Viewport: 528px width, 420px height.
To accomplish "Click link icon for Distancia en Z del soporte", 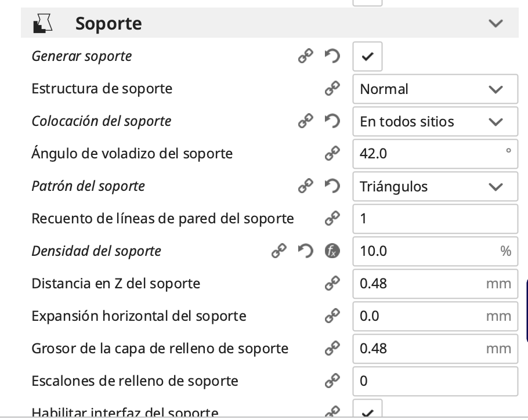I will [x=332, y=284].
